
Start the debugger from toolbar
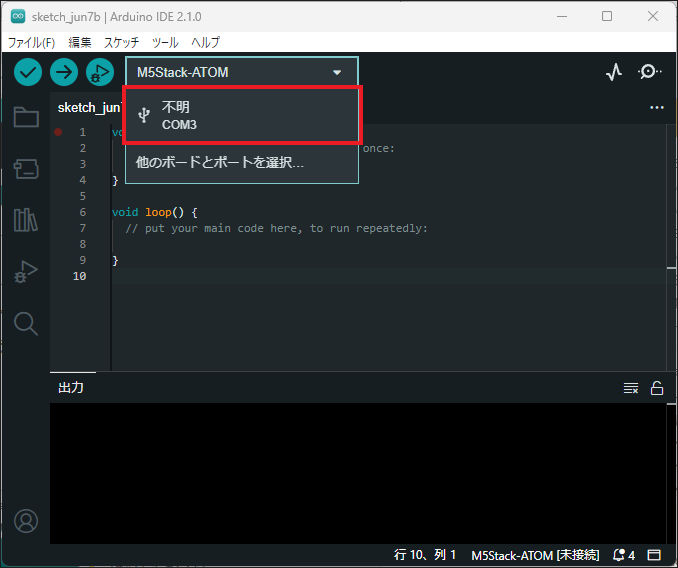click(100, 72)
